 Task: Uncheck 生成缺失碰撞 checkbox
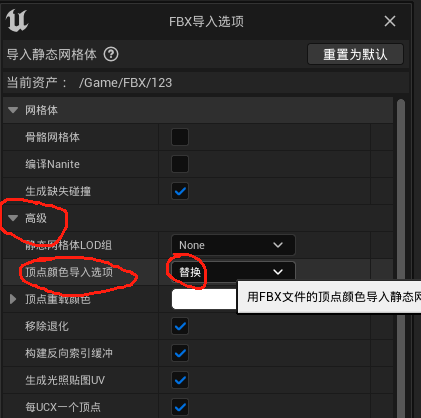pyautogui.click(x=180, y=191)
